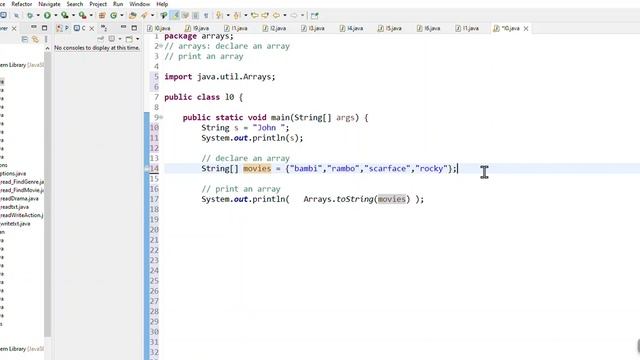Click the External Tools run icon
Screen dimensions: 640x360
[x=82, y=16]
